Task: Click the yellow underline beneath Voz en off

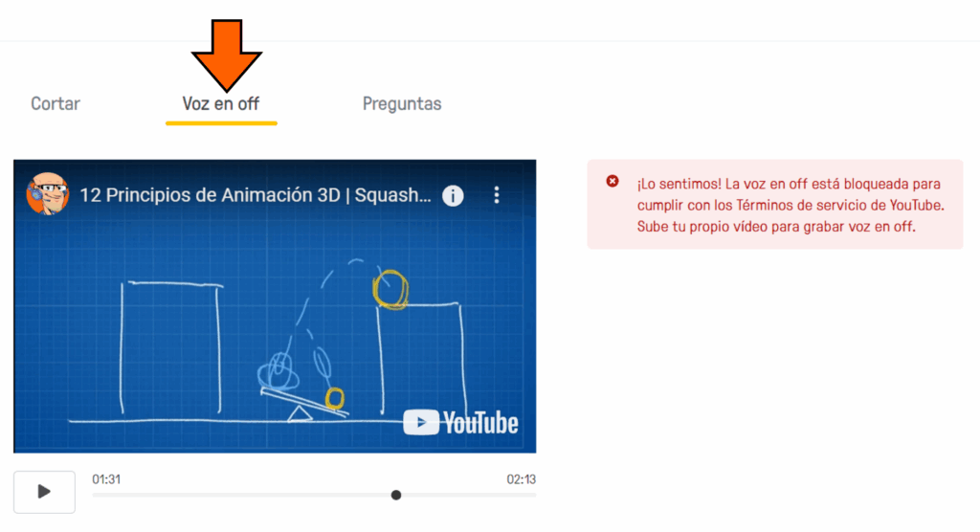Action: [221, 123]
